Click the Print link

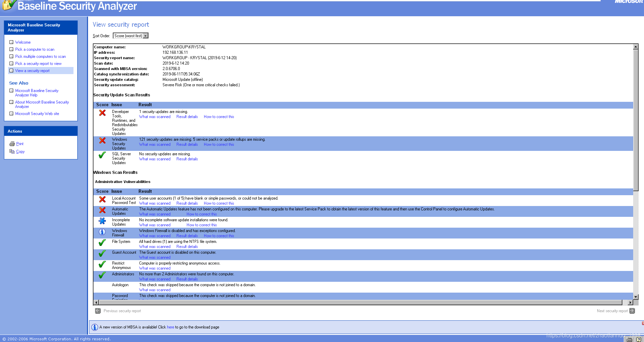(20, 144)
